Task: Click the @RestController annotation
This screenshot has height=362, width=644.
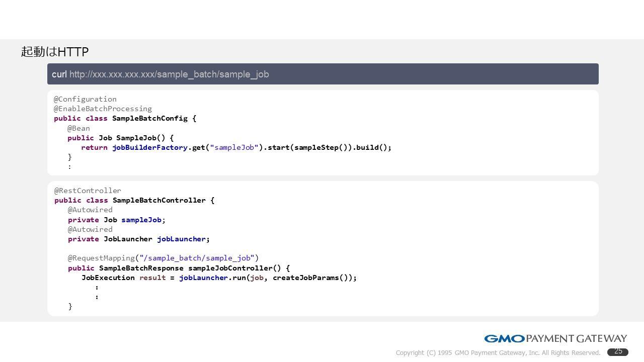Action: click(88, 191)
